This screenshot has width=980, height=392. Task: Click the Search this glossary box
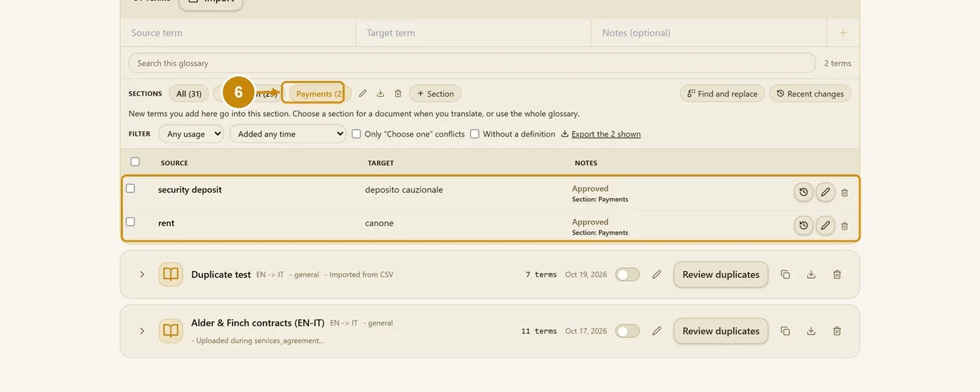pyautogui.click(x=472, y=63)
